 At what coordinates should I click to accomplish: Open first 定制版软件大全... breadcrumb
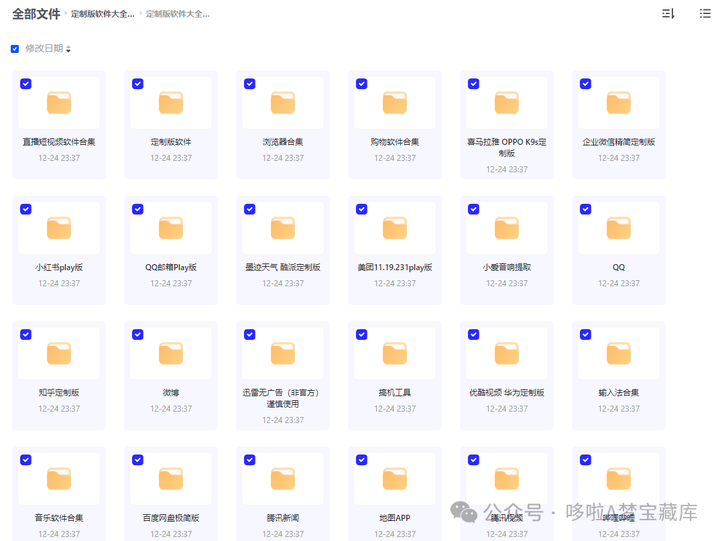pos(102,14)
